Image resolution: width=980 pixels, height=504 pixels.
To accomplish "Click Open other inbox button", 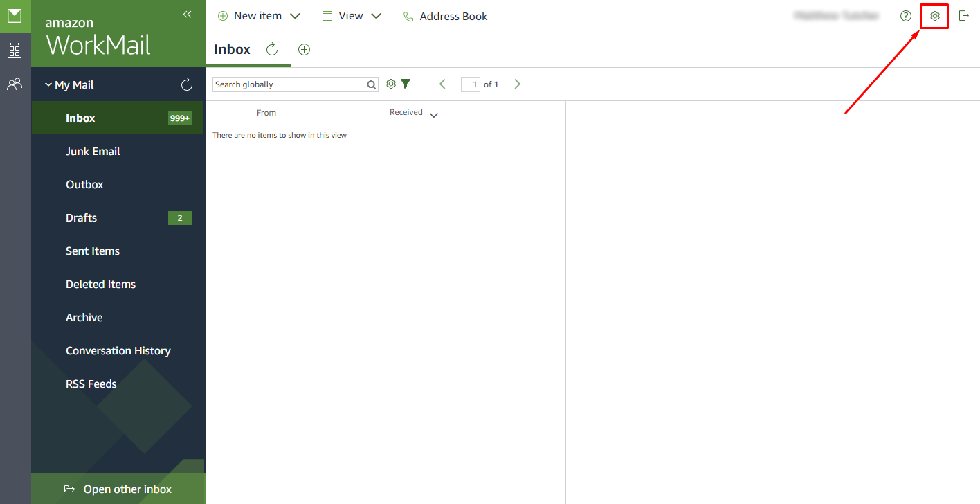I will (x=118, y=489).
